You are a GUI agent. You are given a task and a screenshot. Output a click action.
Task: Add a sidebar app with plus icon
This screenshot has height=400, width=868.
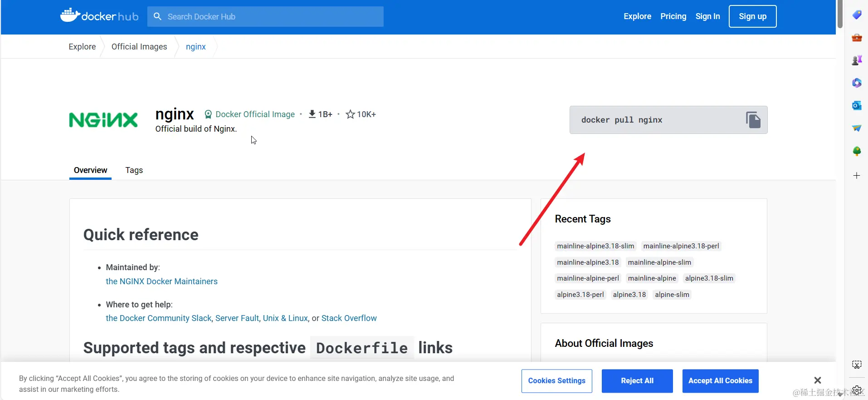[x=857, y=176]
